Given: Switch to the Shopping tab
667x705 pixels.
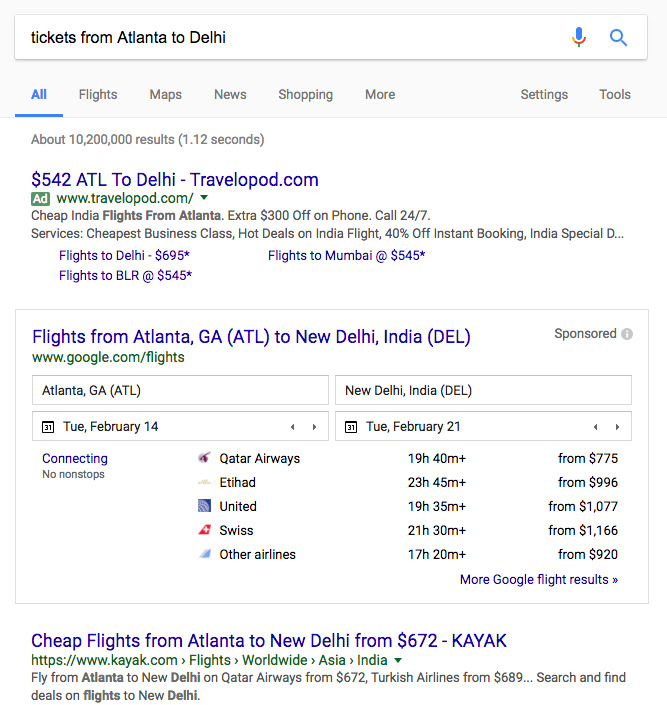Looking at the screenshot, I should [305, 94].
